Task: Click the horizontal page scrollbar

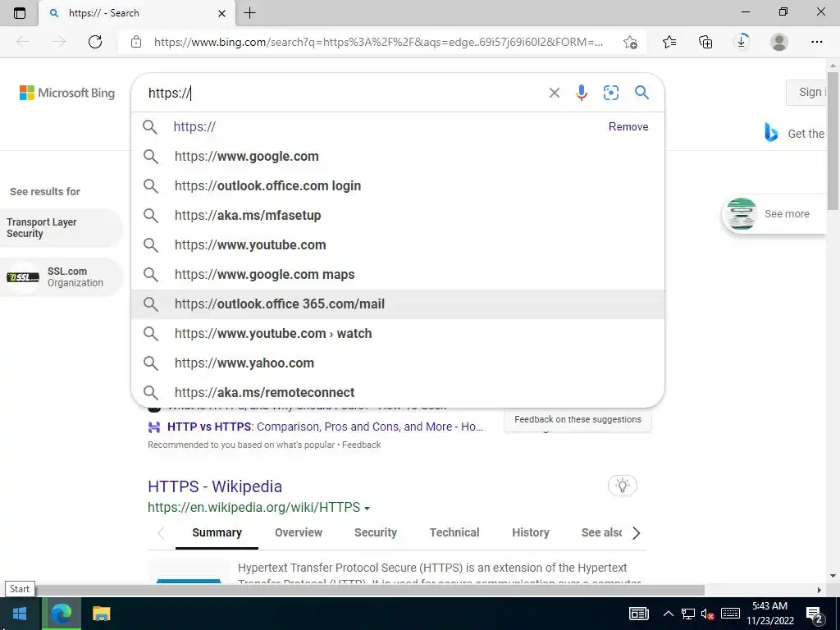Action: (370, 590)
